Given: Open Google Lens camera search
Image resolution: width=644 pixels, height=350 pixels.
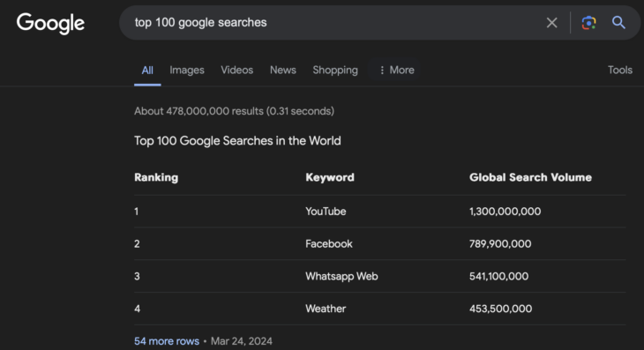Looking at the screenshot, I should [x=588, y=23].
